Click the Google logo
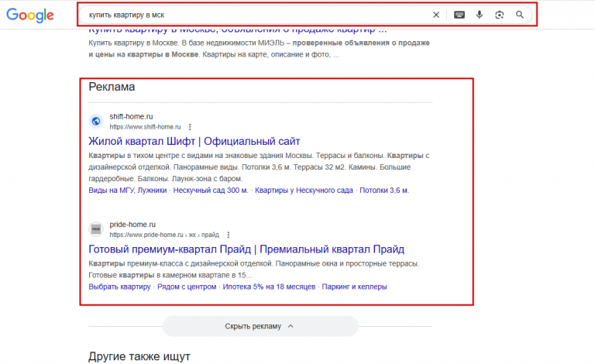 coord(30,15)
